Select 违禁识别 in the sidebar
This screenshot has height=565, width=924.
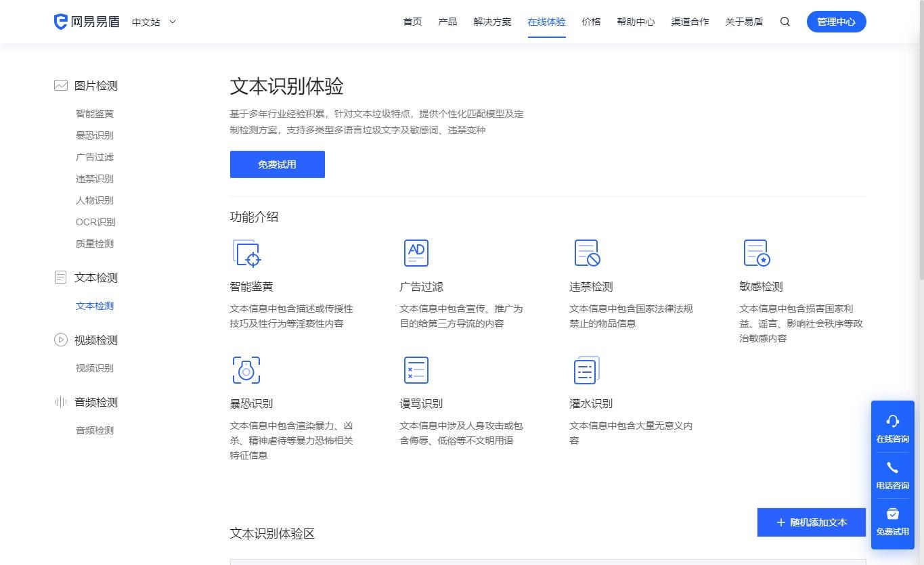click(95, 179)
